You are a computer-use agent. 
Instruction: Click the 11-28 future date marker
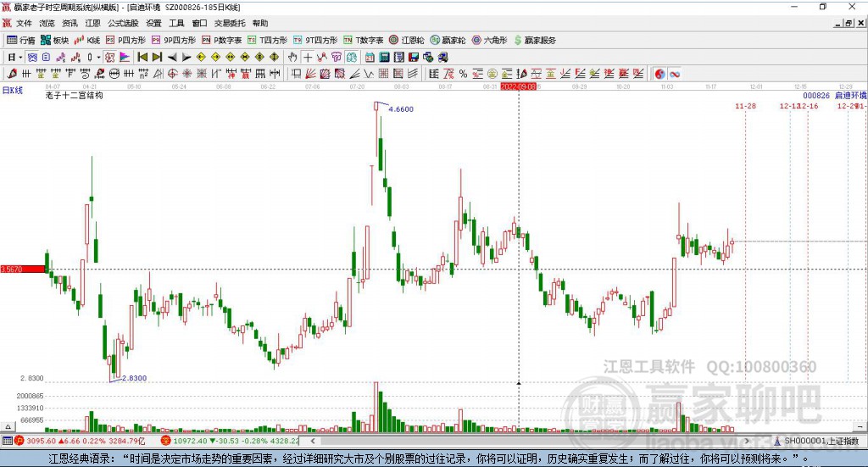click(745, 106)
